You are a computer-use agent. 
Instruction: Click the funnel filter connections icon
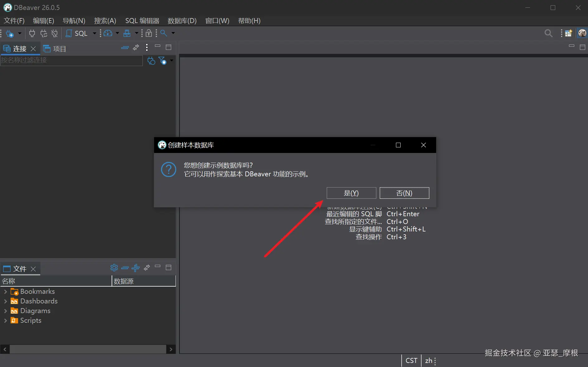[x=162, y=61]
